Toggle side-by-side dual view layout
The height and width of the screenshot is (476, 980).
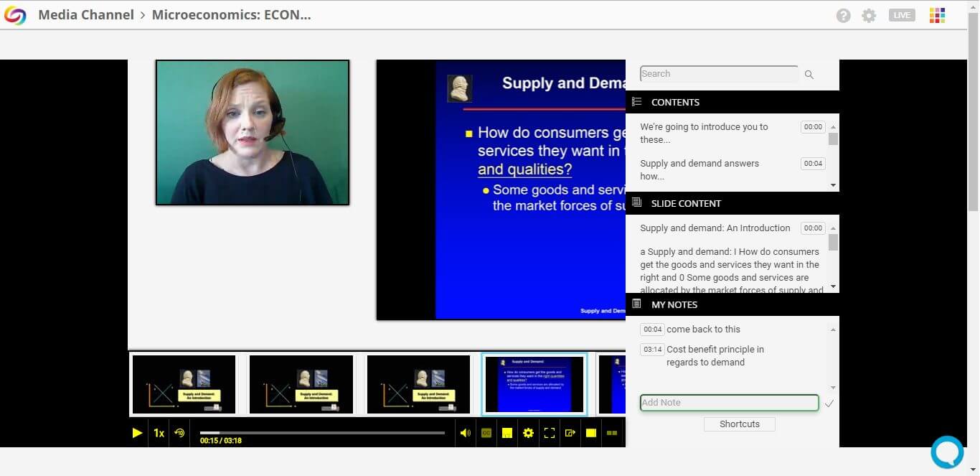(612, 433)
